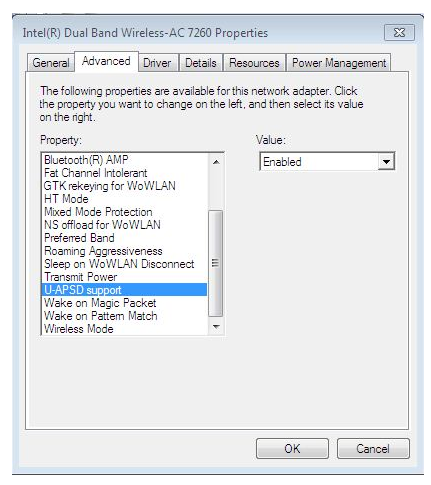Switch to the Resources tab
The width and height of the screenshot is (431, 485).
tap(254, 63)
